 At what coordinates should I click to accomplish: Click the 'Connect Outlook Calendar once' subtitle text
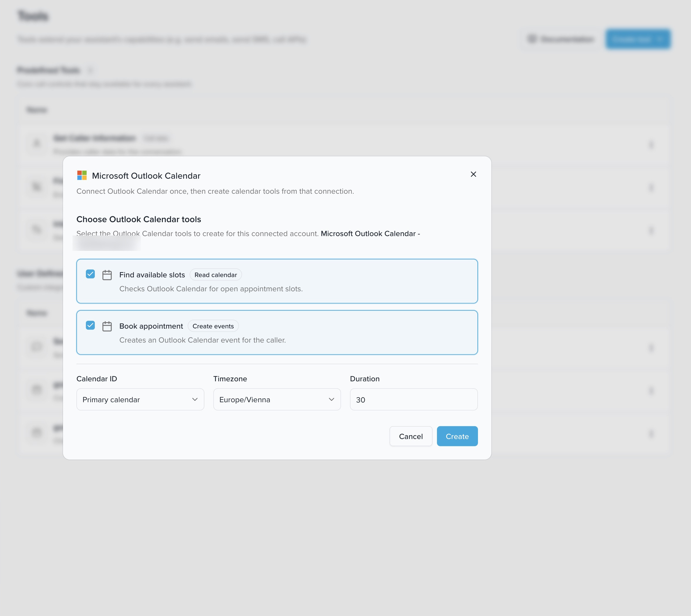(x=215, y=191)
